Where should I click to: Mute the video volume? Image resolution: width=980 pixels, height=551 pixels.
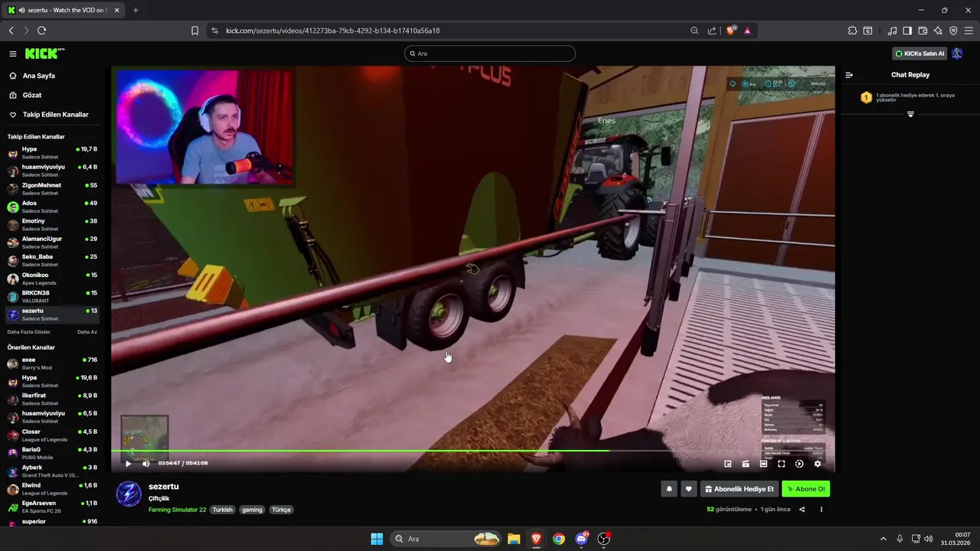(146, 463)
